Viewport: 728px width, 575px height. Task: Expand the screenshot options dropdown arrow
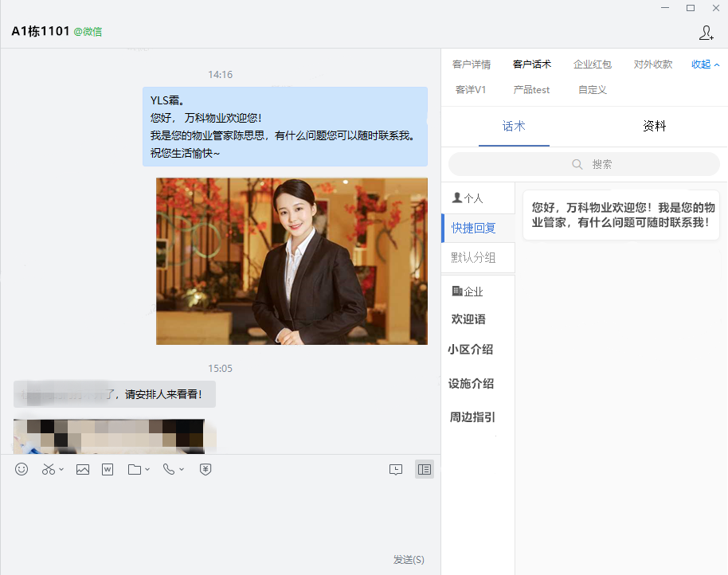point(62,470)
